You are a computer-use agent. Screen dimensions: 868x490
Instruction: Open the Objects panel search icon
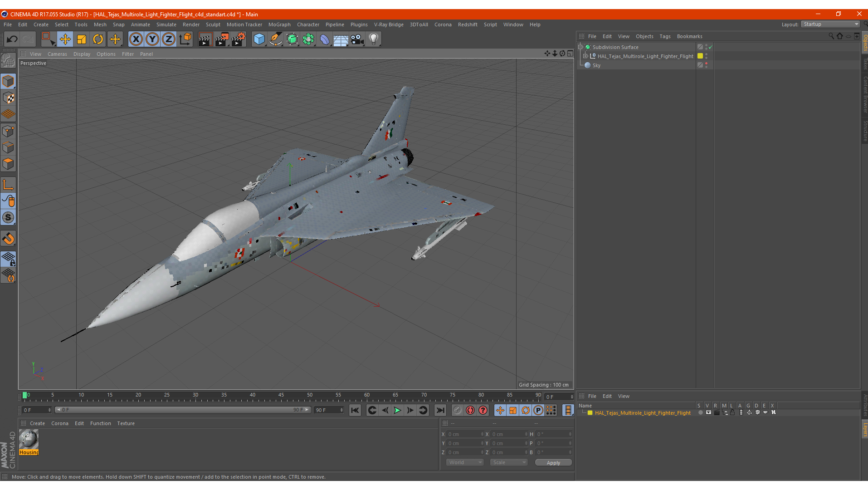click(x=831, y=36)
